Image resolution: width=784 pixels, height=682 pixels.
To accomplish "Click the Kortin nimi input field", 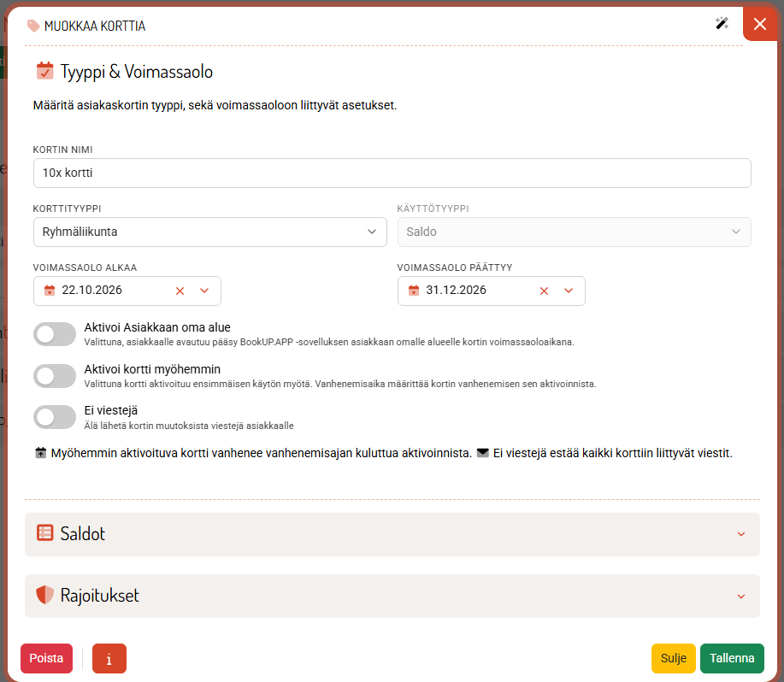I will (x=392, y=173).
